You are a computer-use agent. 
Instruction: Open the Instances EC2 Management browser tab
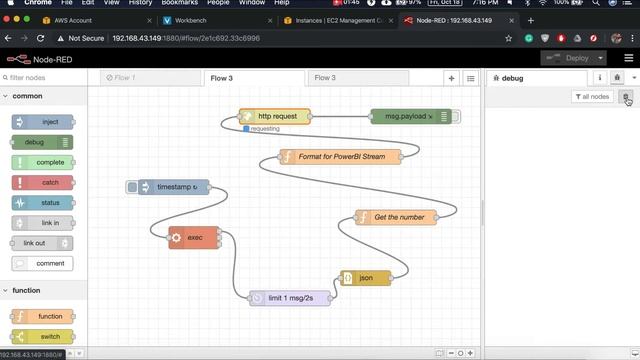pos(338,20)
